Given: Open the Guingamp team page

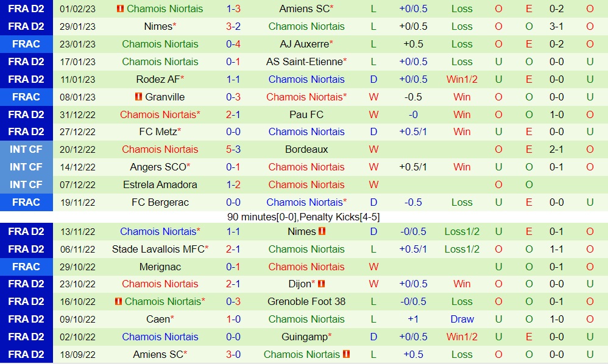Looking at the screenshot, I should click(x=304, y=337).
